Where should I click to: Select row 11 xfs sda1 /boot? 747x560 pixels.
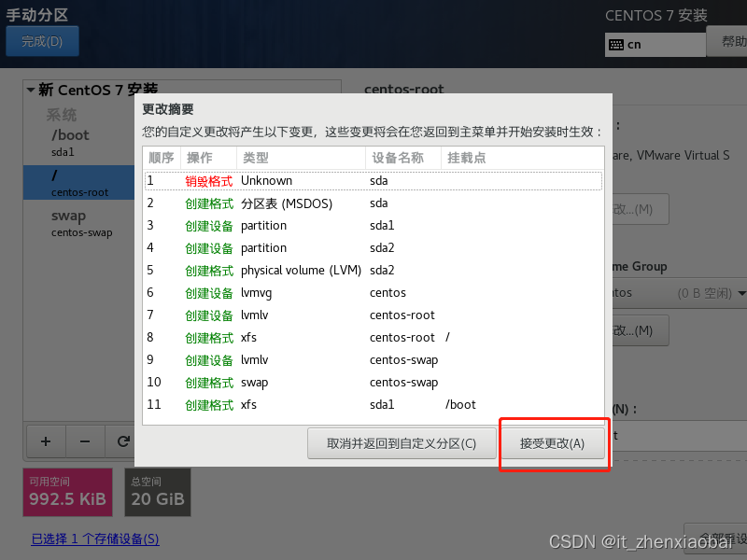(373, 405)
